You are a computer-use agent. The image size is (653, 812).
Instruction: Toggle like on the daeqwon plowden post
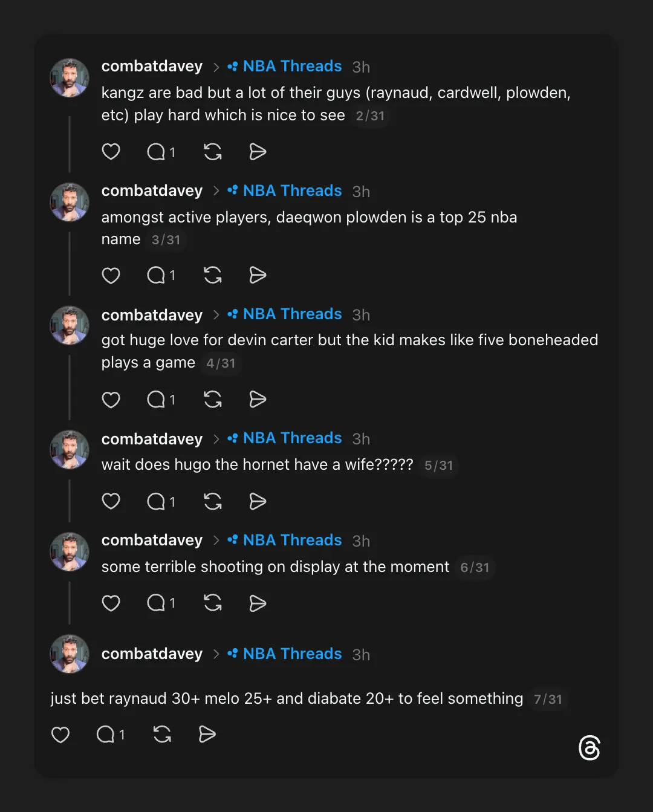(111, 276)
